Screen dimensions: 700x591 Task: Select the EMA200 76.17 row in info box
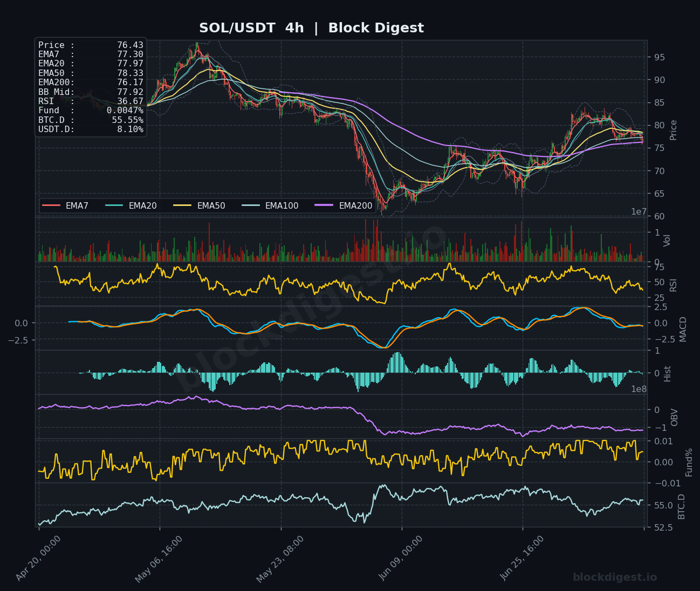point(91,83)
